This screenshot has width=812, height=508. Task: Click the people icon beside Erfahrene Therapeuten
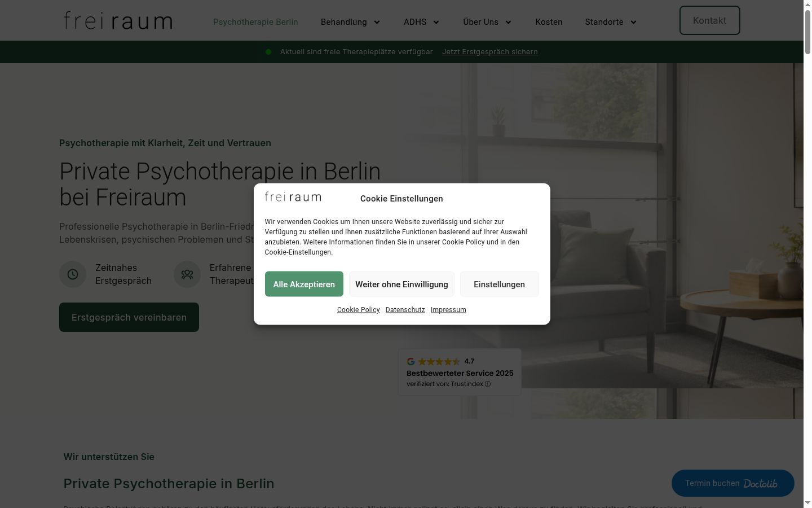(187, 274)
